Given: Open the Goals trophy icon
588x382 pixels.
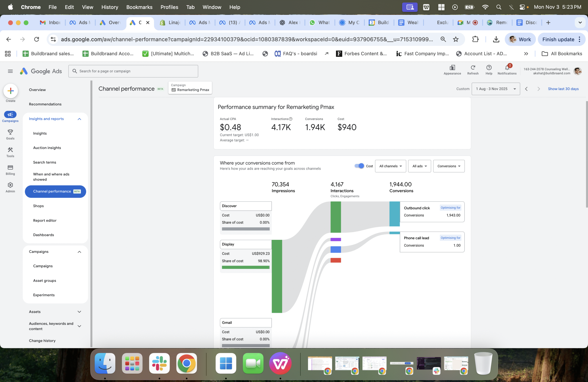Looking at the screenshot, I should point(10,132).
